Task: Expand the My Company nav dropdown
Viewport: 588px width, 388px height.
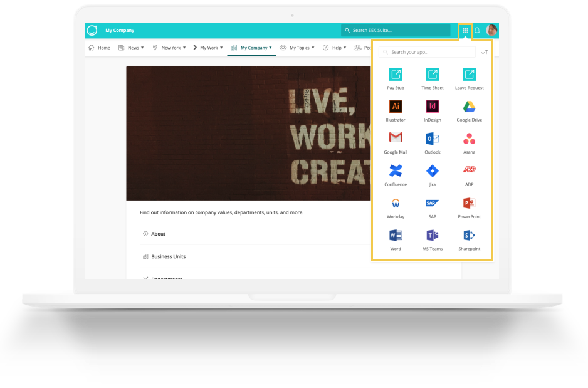Action: point(251,48)
